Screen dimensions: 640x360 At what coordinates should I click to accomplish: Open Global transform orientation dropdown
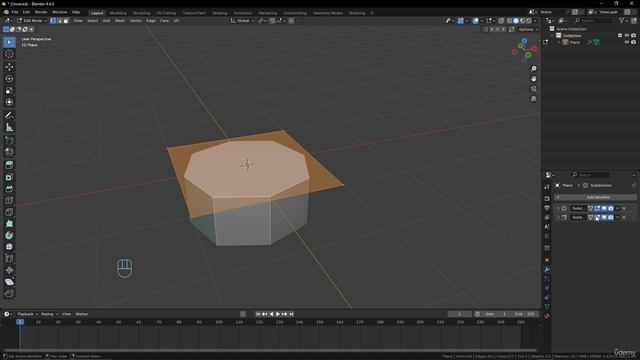point(242,20)
